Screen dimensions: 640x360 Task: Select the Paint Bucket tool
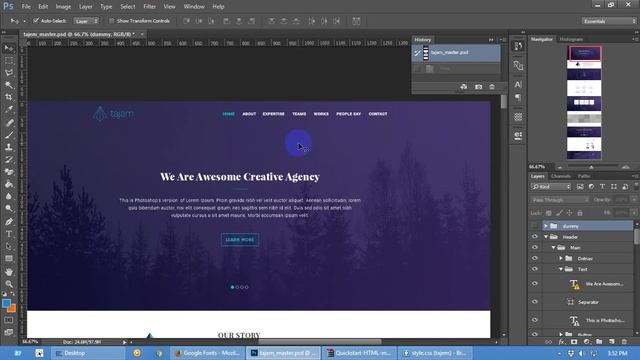pos(9,184)
